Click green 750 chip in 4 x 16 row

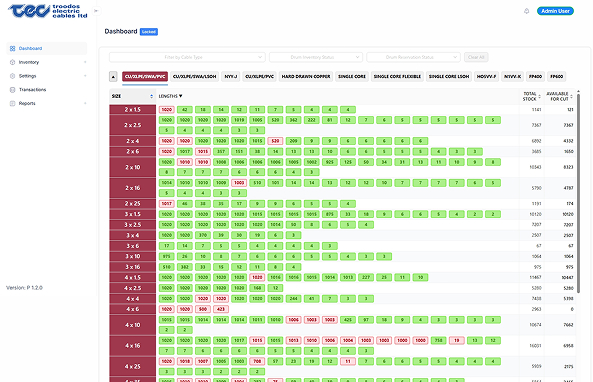pos(439,340)
